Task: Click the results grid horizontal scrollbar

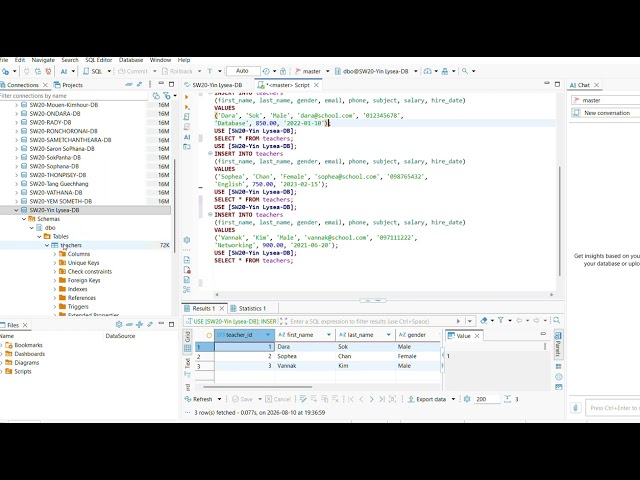Action: pos(258,387)
